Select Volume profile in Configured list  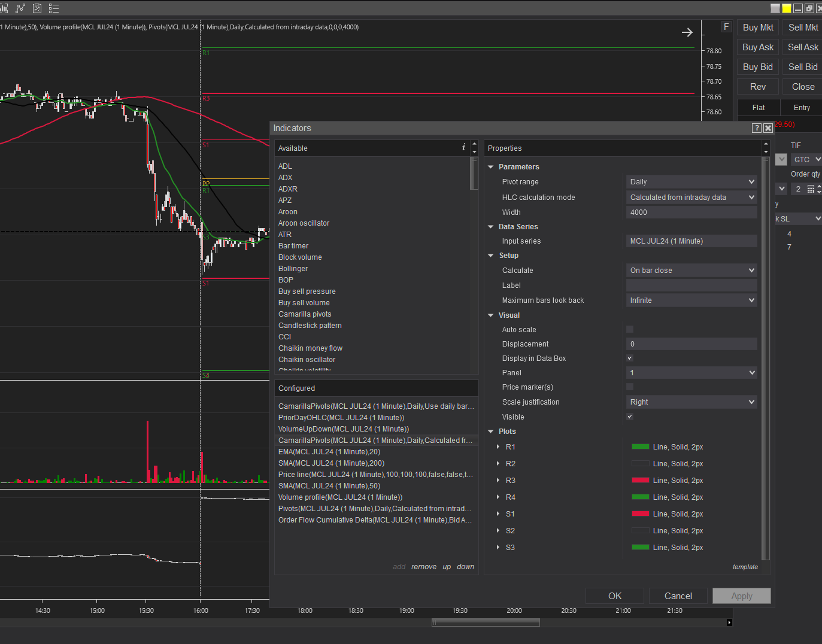point(340,497)
